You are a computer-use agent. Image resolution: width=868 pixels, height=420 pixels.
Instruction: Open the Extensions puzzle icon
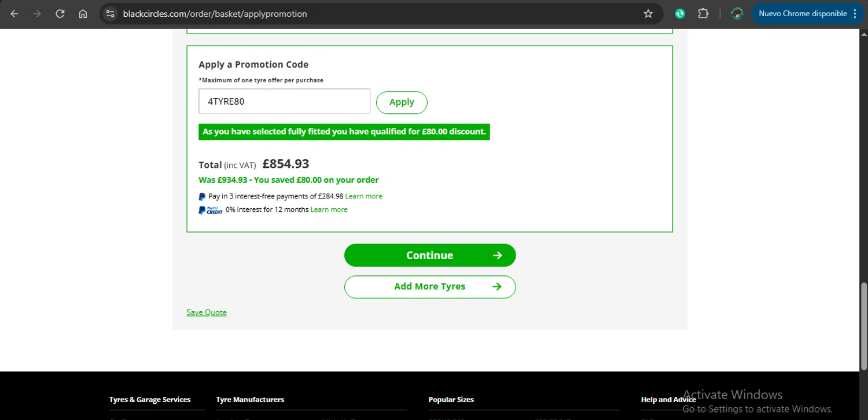[x=703, y=14]
